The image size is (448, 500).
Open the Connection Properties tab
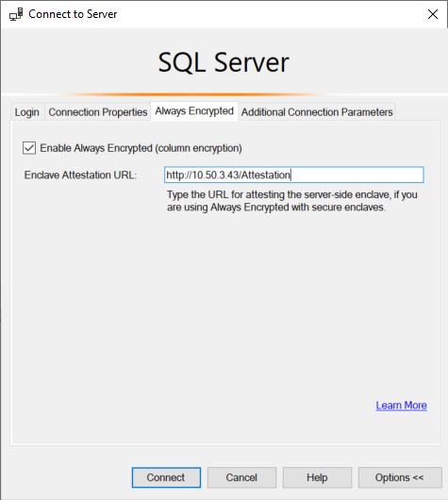97,112
